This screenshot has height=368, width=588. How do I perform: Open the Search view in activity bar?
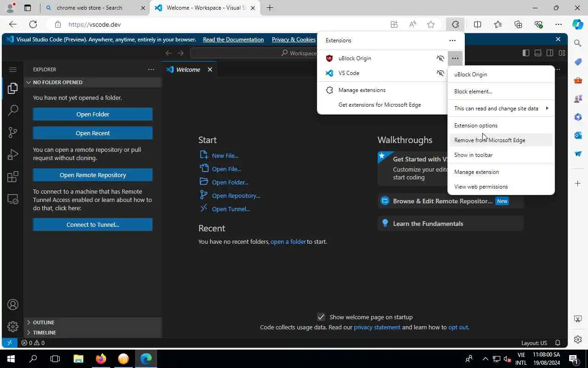pos(13,110)
